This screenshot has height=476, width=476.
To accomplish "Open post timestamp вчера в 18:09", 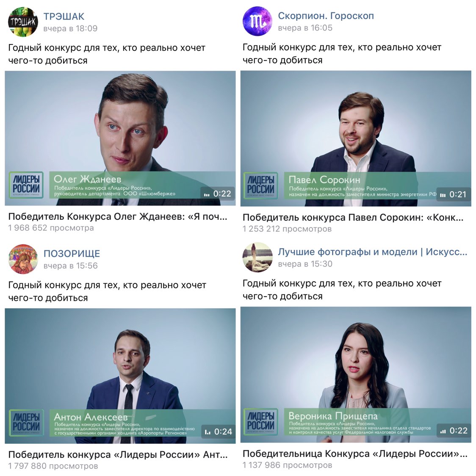I will pos(70,28).
